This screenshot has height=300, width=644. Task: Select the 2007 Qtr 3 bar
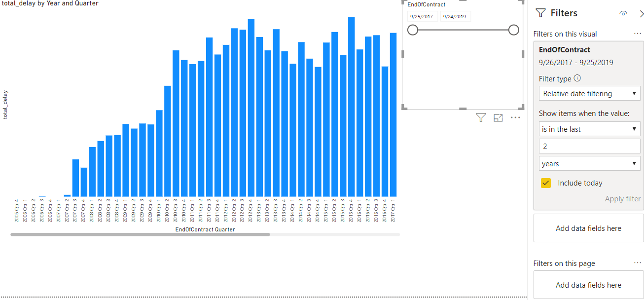(75, 178)
